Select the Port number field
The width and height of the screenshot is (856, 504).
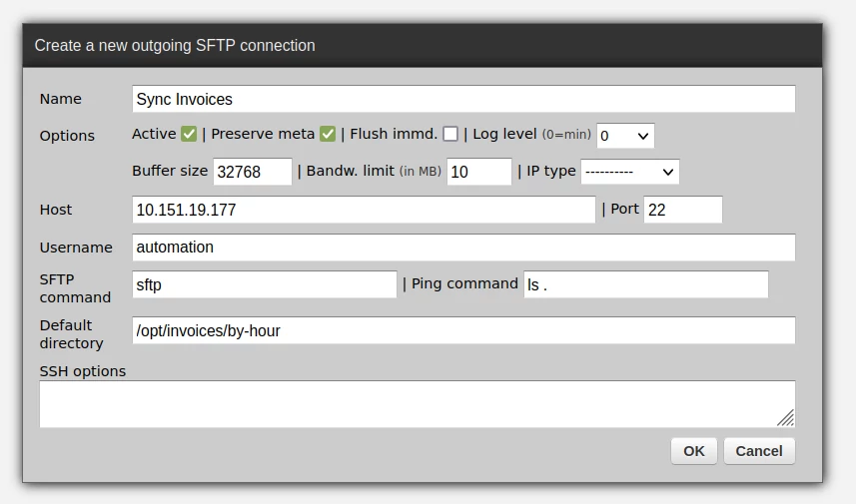[682, 210]
